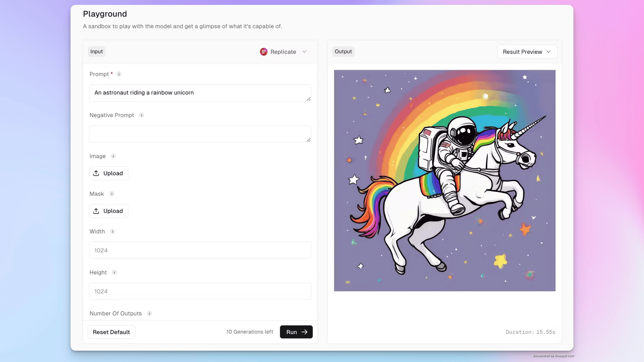Click the Width info icon
Screen dimensions: 644x362
(113, 232)
